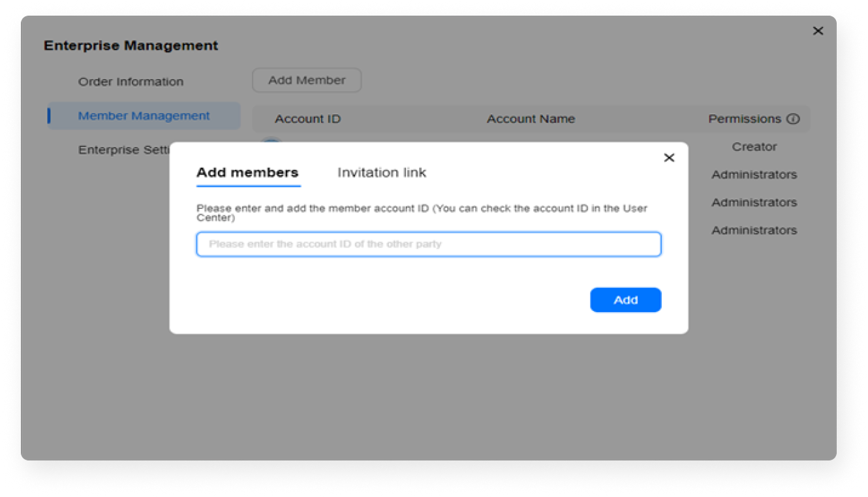This screenshot has height=497, width=868.
Task: Click the Account ID column header
Action: (x=307, y=119)
